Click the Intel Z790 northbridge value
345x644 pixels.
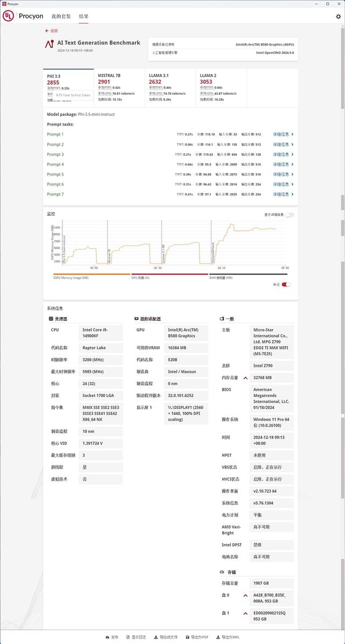272,366
